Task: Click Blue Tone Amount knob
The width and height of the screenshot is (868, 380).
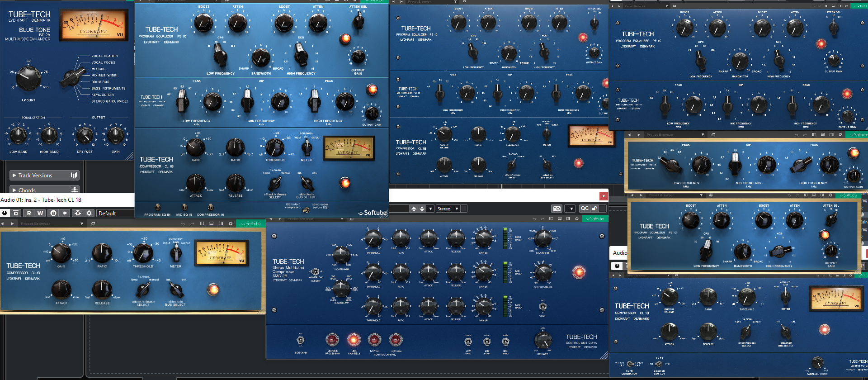Action: tap(28, 78)
